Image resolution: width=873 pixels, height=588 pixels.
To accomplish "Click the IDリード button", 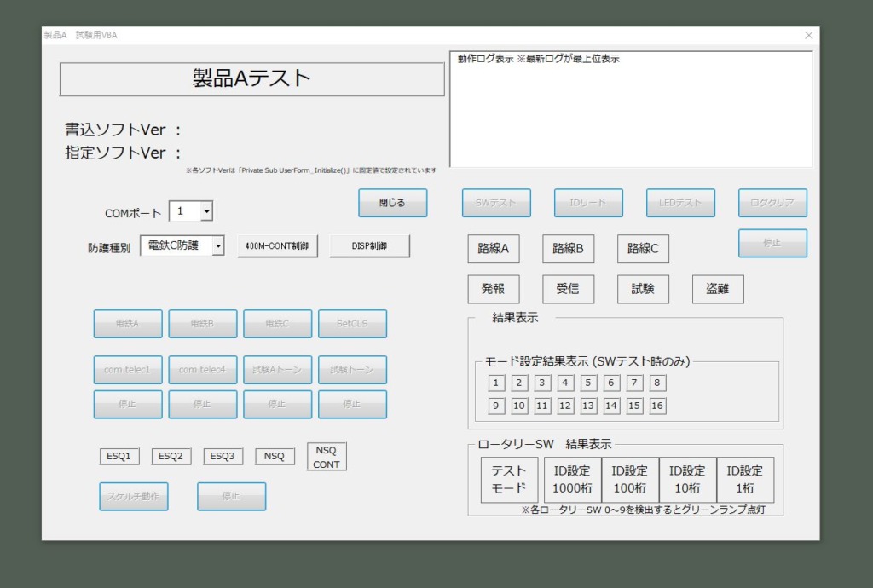I will tap(588, 203).
